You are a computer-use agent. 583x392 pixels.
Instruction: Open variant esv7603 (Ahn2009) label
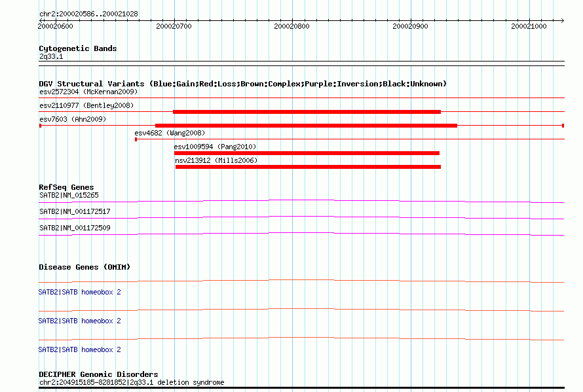73,119
